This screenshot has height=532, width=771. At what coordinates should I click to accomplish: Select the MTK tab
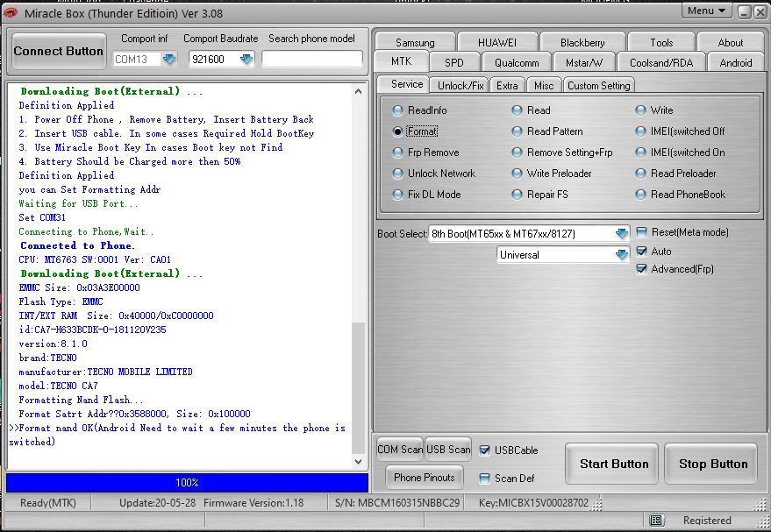click(401, 60)
